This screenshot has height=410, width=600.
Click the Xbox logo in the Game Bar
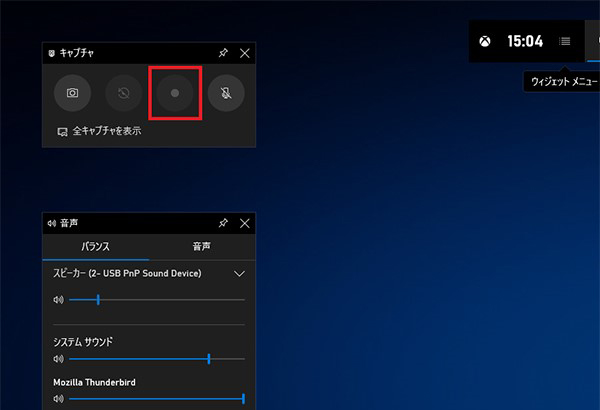click(484, 41)
